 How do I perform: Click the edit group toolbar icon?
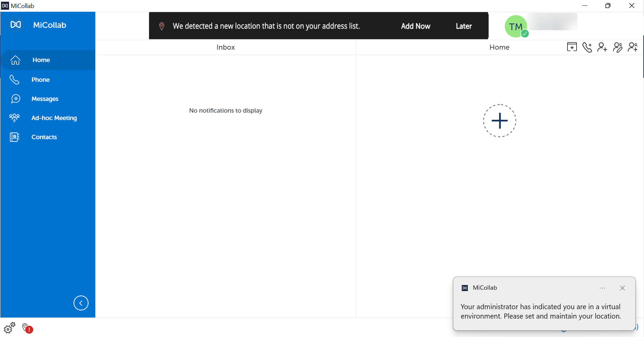click(x=617, y=47)
